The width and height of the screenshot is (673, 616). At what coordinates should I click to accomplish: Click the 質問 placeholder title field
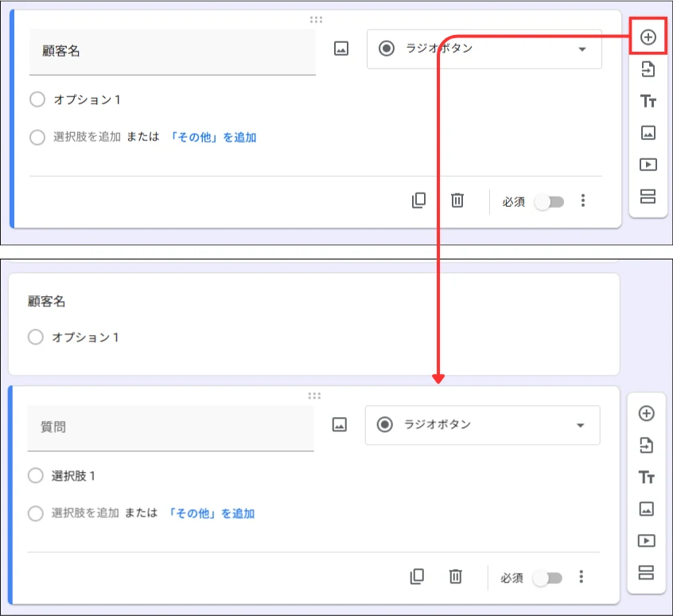point(171,428)
